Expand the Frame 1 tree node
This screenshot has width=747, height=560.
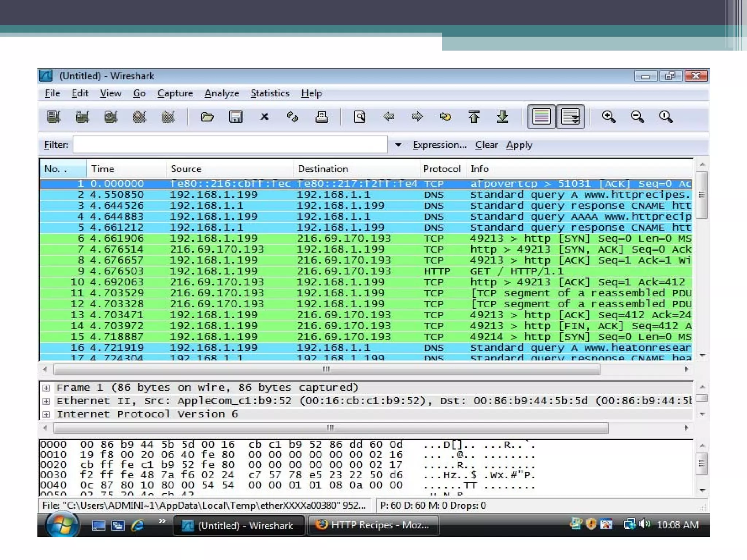[x=46, y=388]
